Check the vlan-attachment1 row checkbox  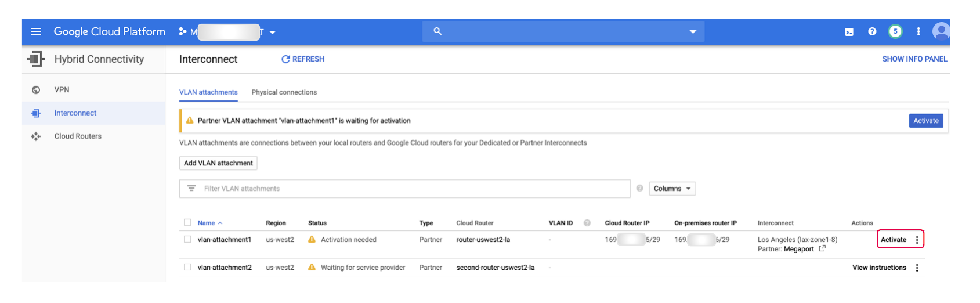(x=187, y=239)
